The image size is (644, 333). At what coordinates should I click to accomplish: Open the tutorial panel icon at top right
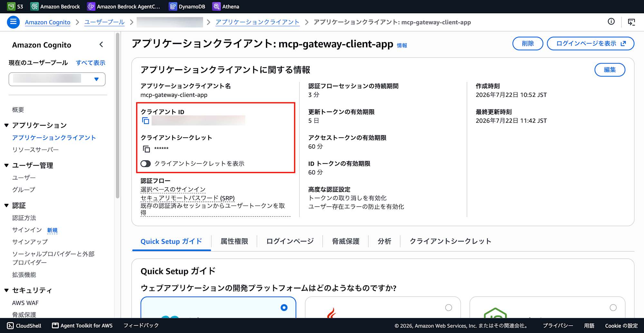[631, 22]
